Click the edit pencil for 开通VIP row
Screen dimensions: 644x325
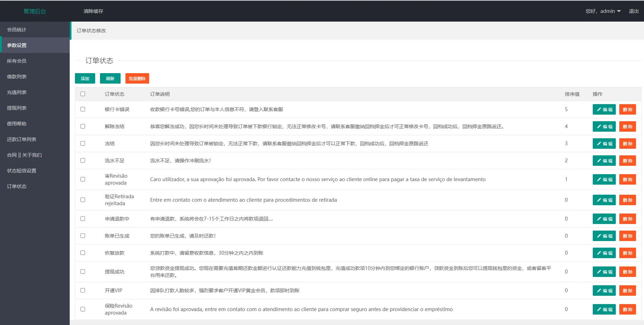click(x=604, y=291)
